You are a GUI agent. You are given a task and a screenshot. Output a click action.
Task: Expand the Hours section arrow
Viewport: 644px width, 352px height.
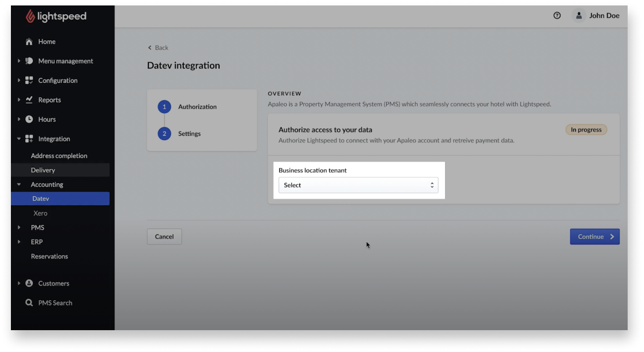coord(19,120)
